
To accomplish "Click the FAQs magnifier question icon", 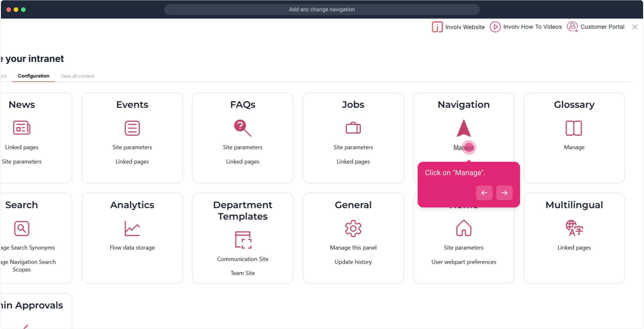I will coord(242,128).
